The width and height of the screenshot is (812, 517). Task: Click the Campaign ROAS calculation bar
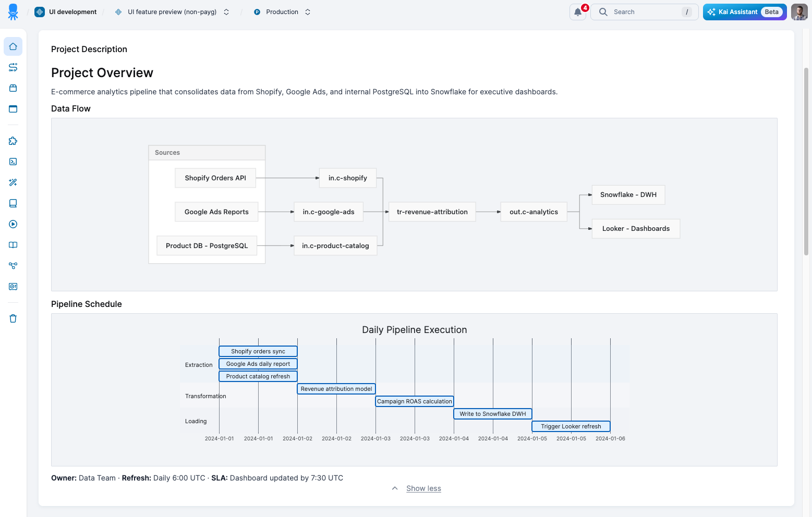tap(415, 401)
